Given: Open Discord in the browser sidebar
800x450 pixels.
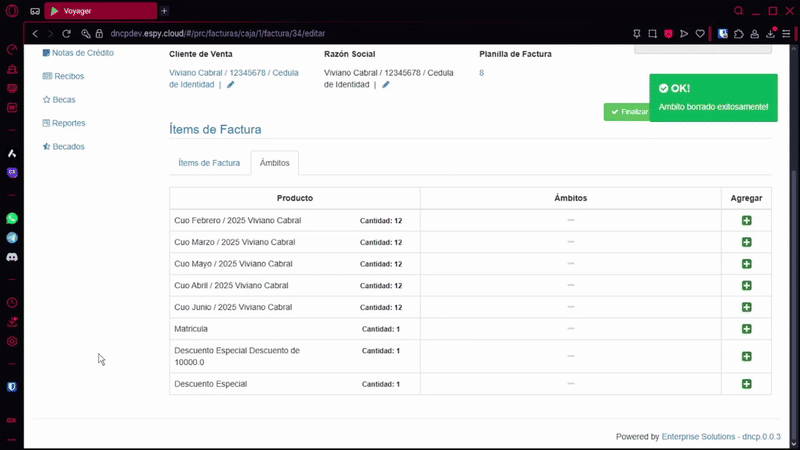Looking at the screenshot, I should coord(12,257).
